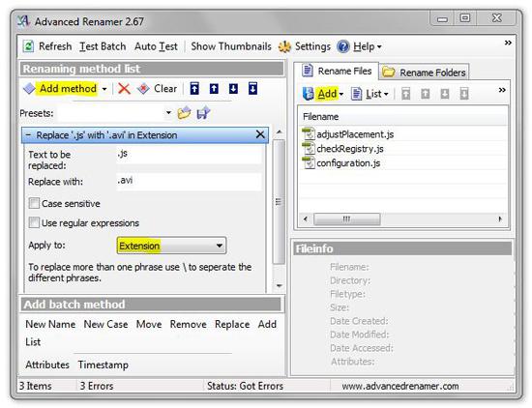Enable Show Thumbnails
The width and height of the screenshot is (532, 408).
[x=231, y=46]
